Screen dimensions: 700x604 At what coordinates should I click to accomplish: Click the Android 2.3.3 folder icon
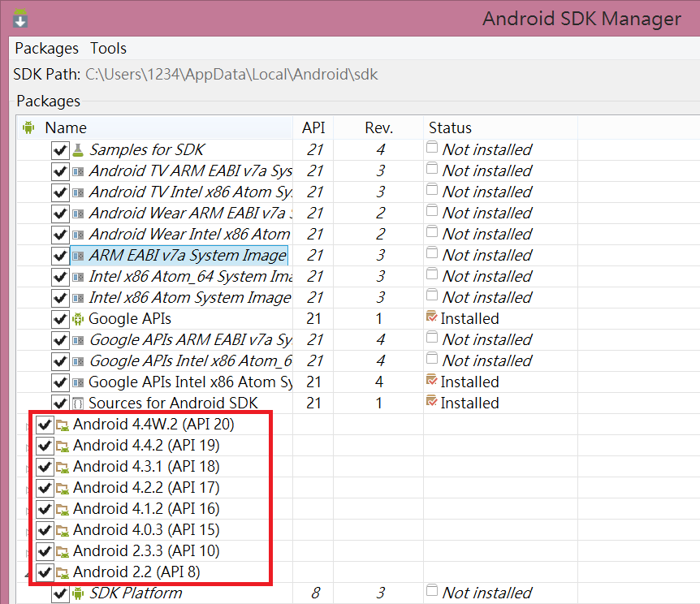[63, 552]
